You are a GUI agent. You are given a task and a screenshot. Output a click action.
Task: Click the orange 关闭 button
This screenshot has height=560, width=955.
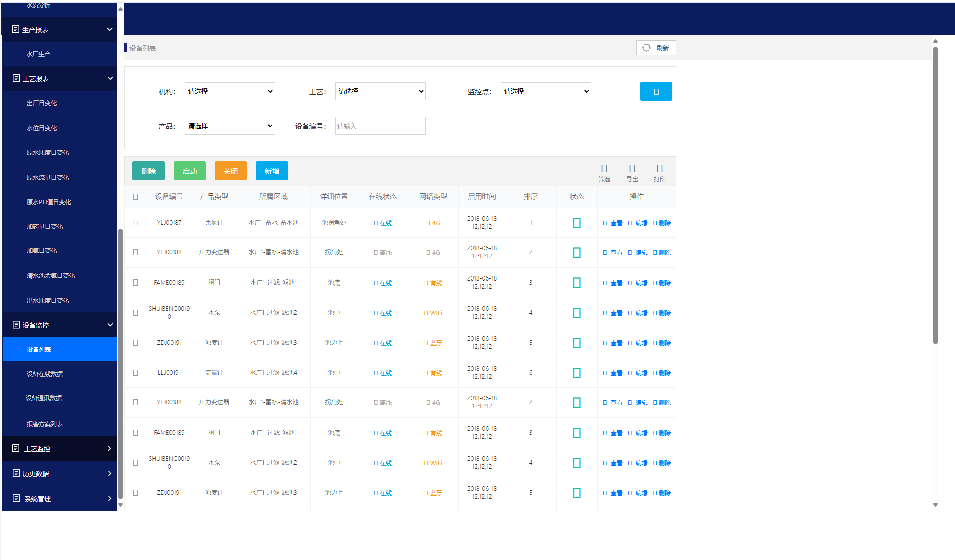point(231,171)
